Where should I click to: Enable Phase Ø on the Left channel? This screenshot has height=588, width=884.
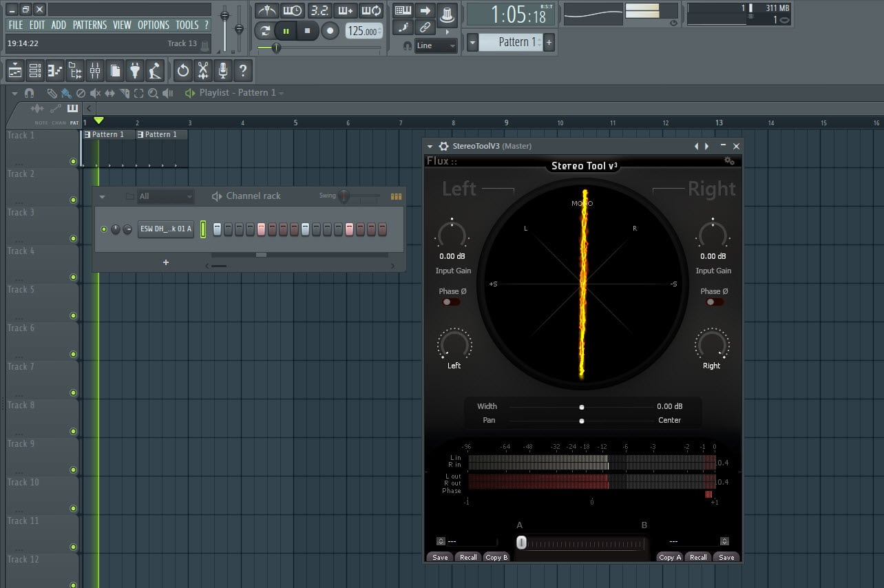(452, 301)
